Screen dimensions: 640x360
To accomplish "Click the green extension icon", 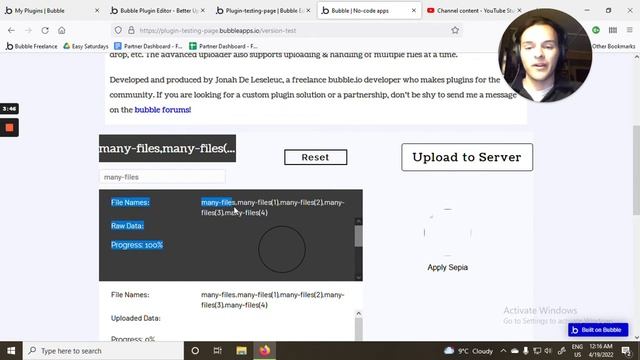I will click(x=596, y=30).
